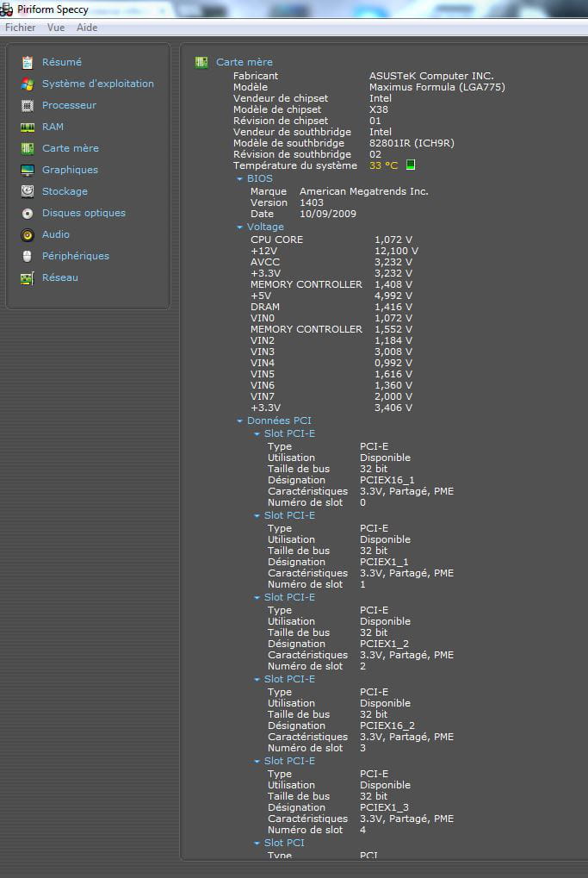Click the Audio speaker icon
This screenshot has height=878, width=588.
click(x=28, y=234)
